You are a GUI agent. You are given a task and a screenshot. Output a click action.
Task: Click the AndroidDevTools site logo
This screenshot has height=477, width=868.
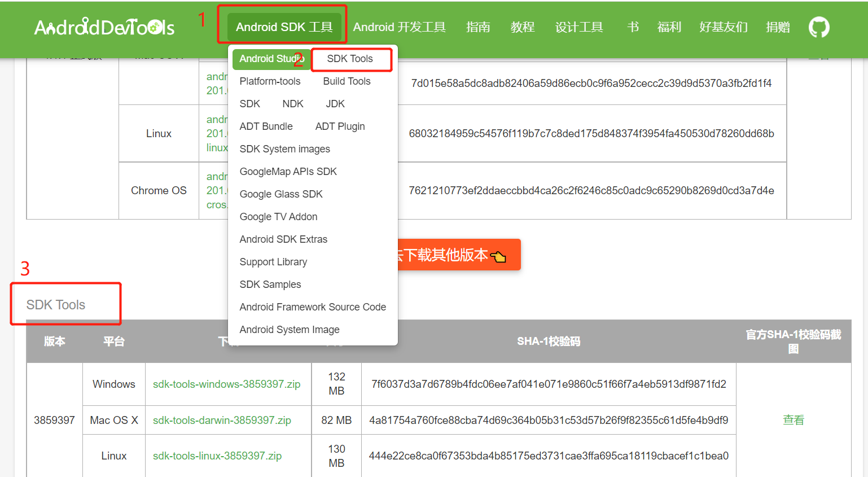104,27
